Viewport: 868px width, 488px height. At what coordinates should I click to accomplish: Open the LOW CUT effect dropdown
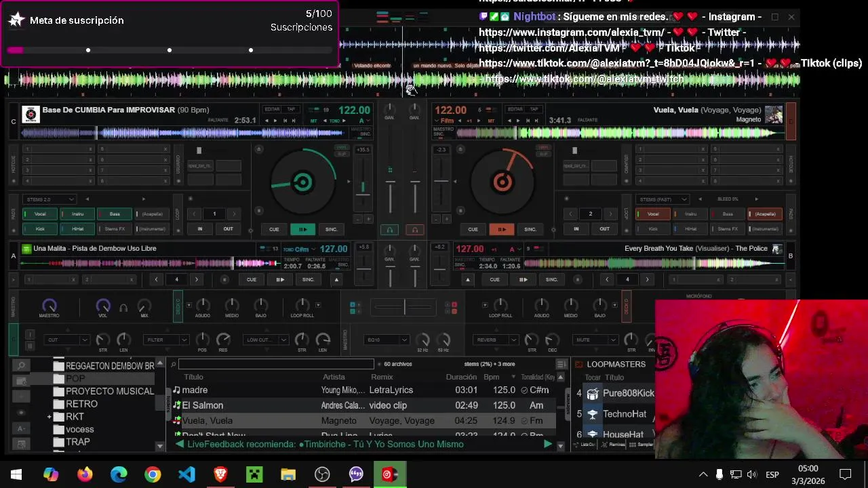point(264,340)
